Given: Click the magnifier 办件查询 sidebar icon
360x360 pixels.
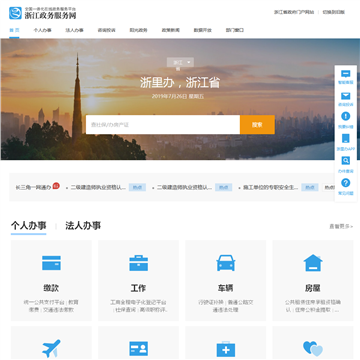Looking at the screenshot, I should pos(346,161).
